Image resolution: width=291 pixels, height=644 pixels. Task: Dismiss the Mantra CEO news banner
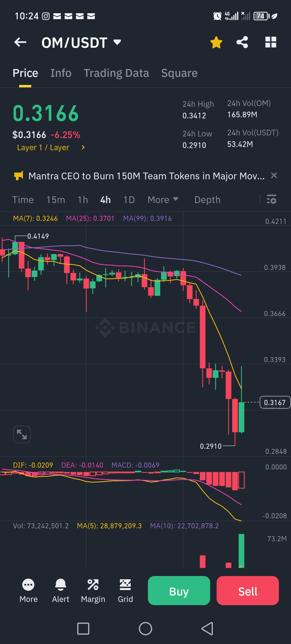[274, 176]
